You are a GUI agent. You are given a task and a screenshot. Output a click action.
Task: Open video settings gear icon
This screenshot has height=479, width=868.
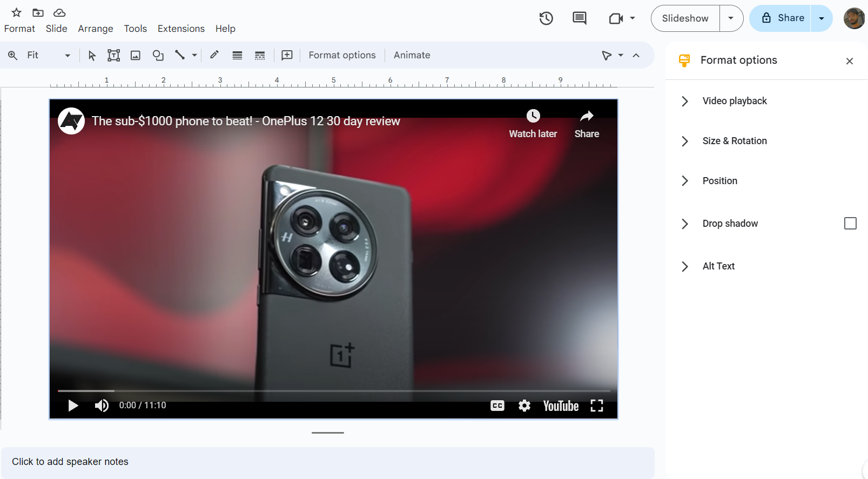pyautogui.click(x=524, y=406)
